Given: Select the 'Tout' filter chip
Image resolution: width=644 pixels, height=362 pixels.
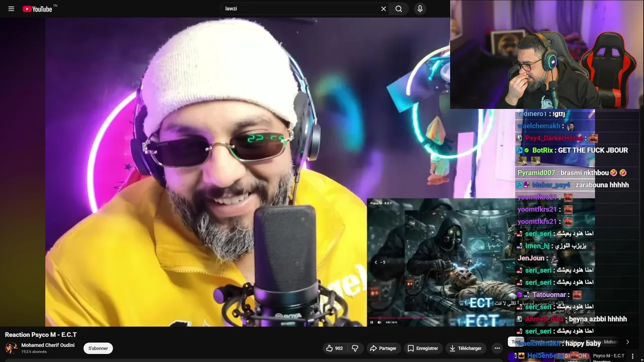Looking at the screenshot, I should pyautogui.click(x=516, y=342).
